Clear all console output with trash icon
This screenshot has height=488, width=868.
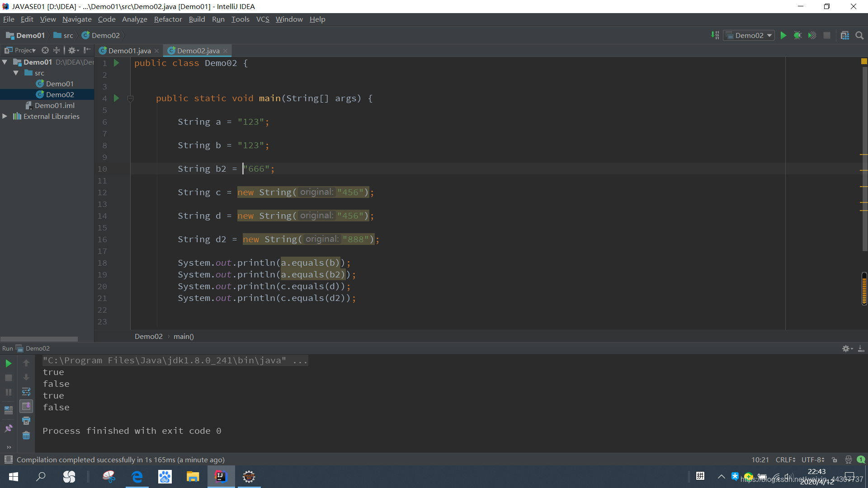point(26,435)
